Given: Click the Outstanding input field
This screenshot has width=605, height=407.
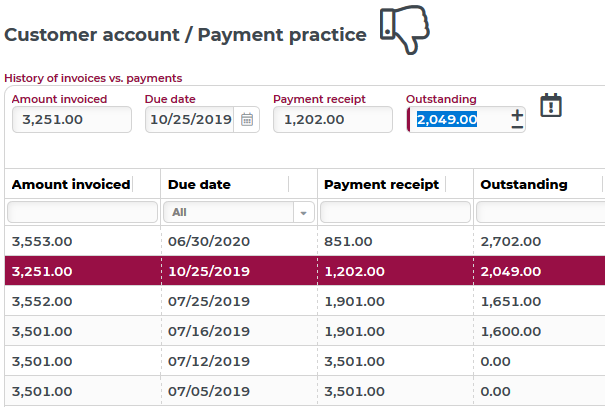Looking at the screenshot, I should coord(458,120).
